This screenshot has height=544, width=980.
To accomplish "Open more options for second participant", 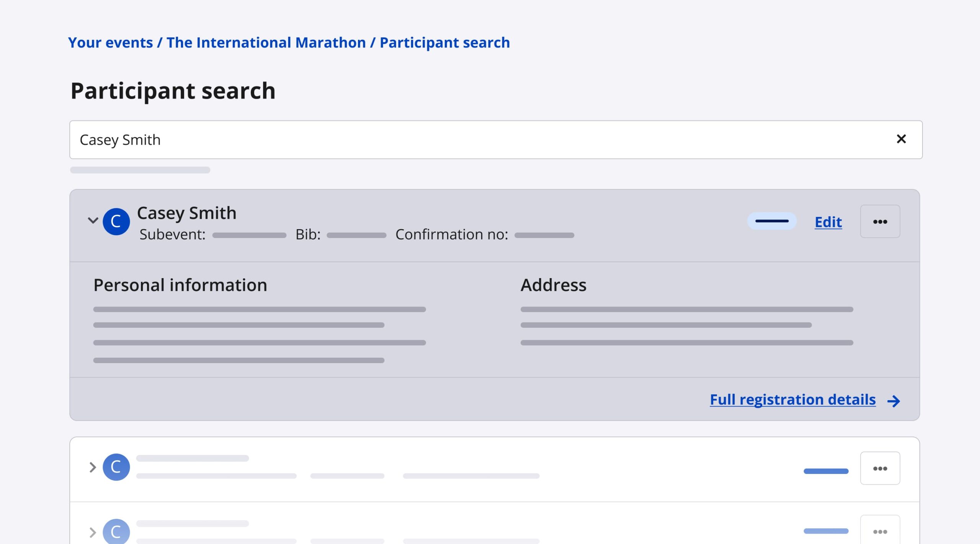I will coord(880,468).
